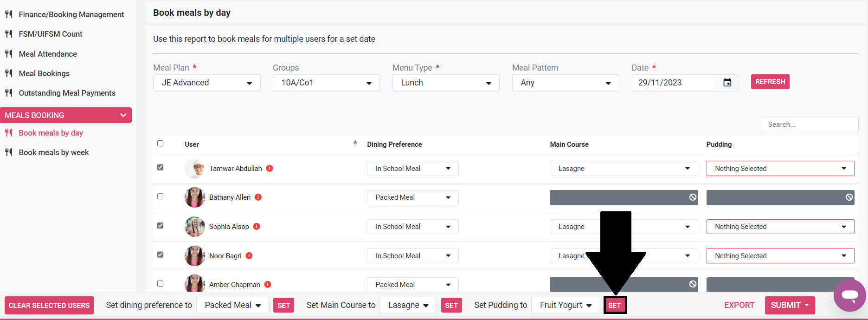Open the calendar date picker icon
Image resolution: width=868 pixels, height=320 pixels.
(727, 83)
